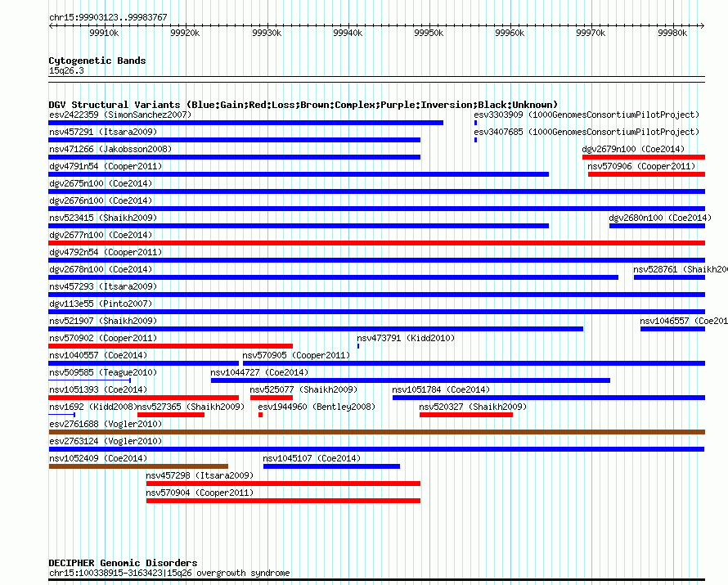This screenshot has height=585, width=728.
Task: Select nsv1046557 Coe label
Action: [x=684, y=321]
